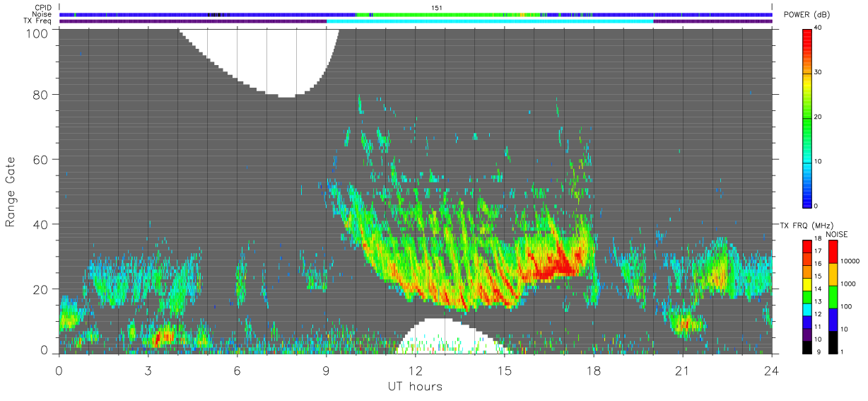Image resolution: width=868 pixels, height=401 pixels.
Task: Click the NOISE legend title
Action: coord(837,234)
